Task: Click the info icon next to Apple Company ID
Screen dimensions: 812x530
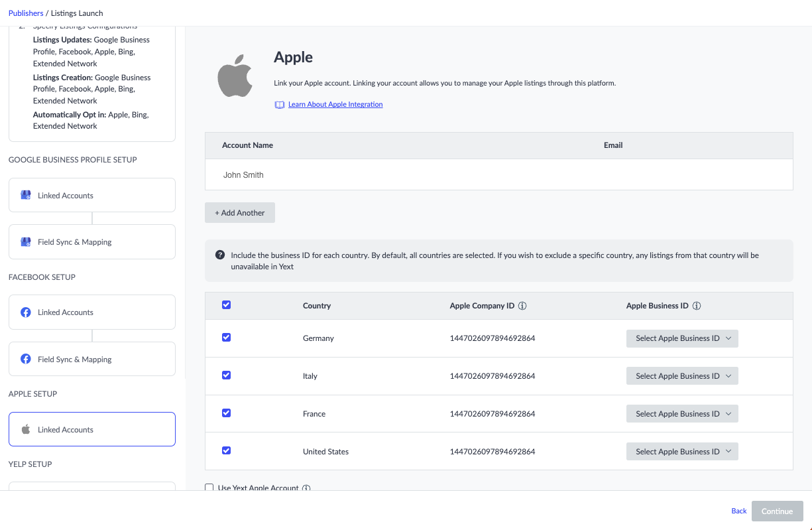Action: click(522, 306)
